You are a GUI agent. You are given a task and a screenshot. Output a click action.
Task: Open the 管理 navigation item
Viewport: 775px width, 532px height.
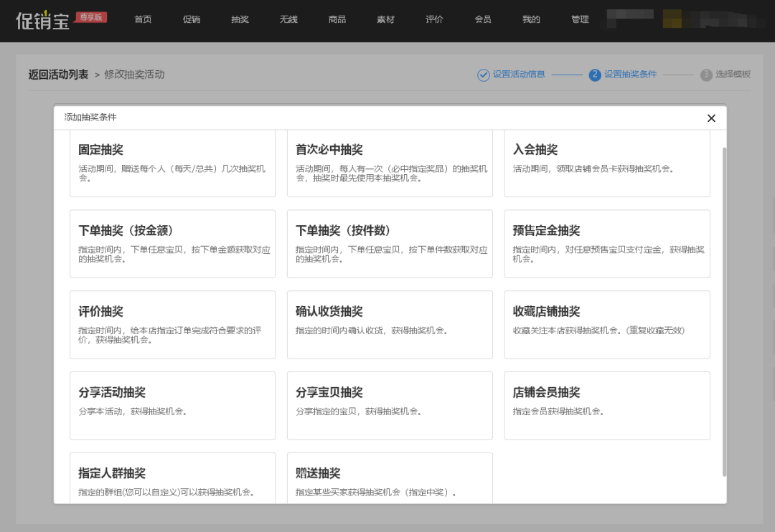tap(580, 19)
